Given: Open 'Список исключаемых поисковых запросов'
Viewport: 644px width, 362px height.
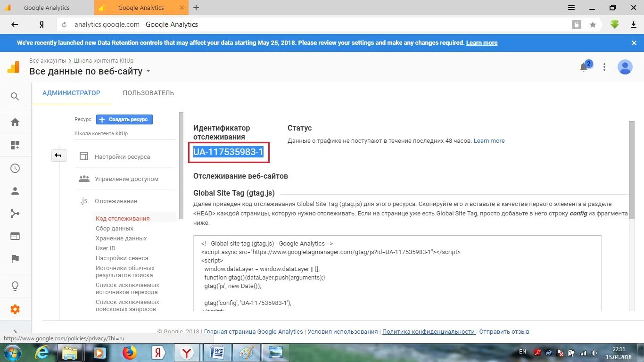Looking at the screenshot, I should click(127, 305).
